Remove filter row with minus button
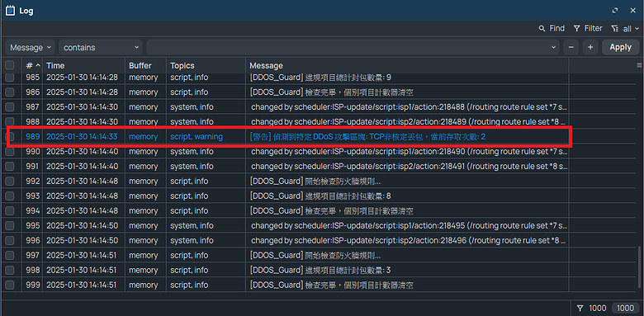Viewport: 644px width, 316px height. pos(571,47)
